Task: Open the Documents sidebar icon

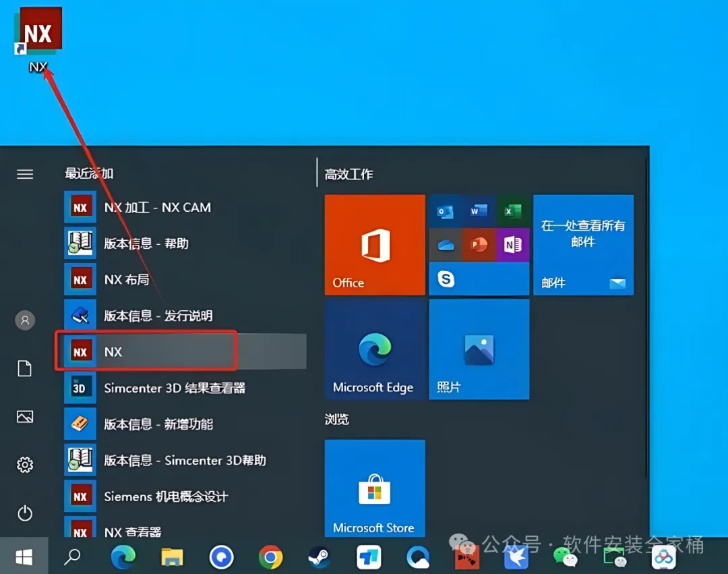Action: pos(25,368)
